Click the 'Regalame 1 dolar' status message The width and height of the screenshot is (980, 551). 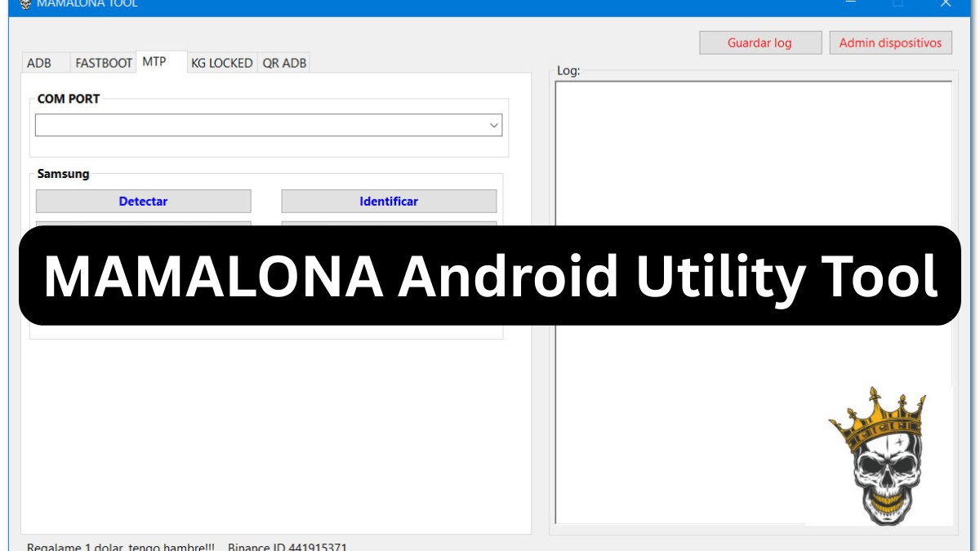(x=121, y=546)
